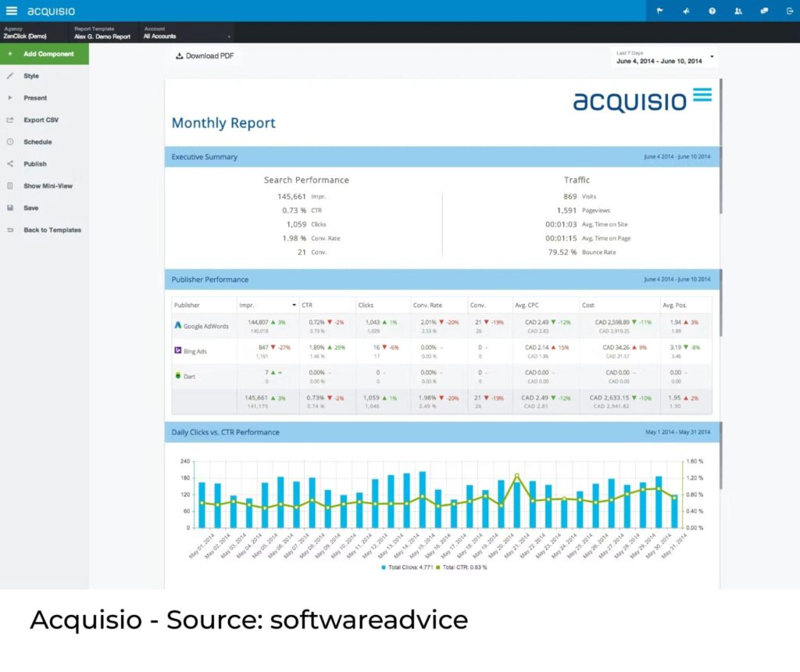800x672 pixels.
Task: Select Schedule in the sidebar
Action: (37, 142)
